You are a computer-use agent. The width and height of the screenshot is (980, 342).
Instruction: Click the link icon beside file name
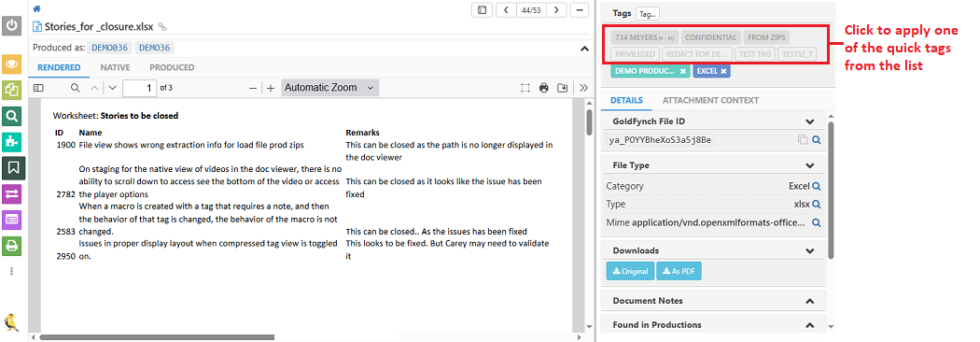[162, 27]
